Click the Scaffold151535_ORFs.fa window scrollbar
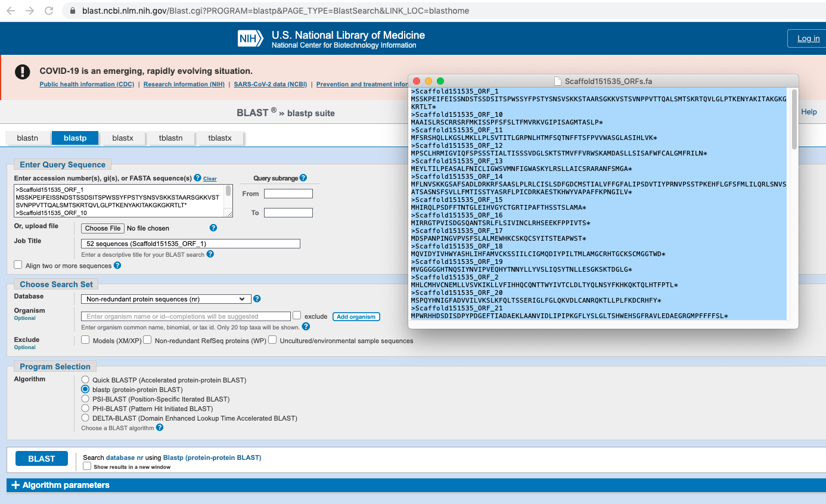This screenshot has height=504, width=826. coord(794,119)
